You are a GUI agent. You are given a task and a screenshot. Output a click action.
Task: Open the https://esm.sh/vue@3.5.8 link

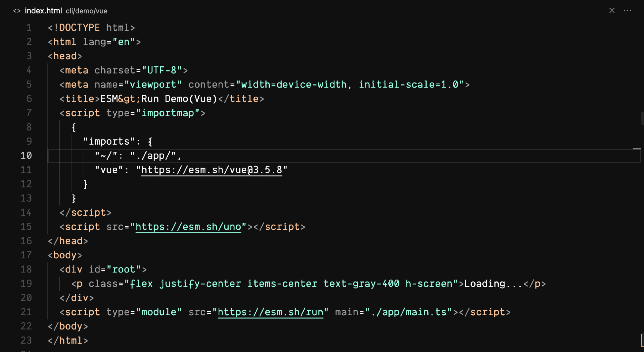(x=212, y=170)
